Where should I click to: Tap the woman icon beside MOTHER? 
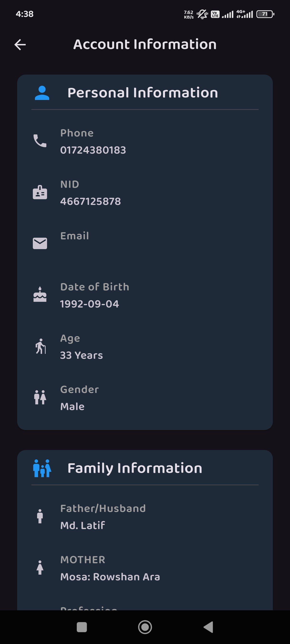click(40, 568)
